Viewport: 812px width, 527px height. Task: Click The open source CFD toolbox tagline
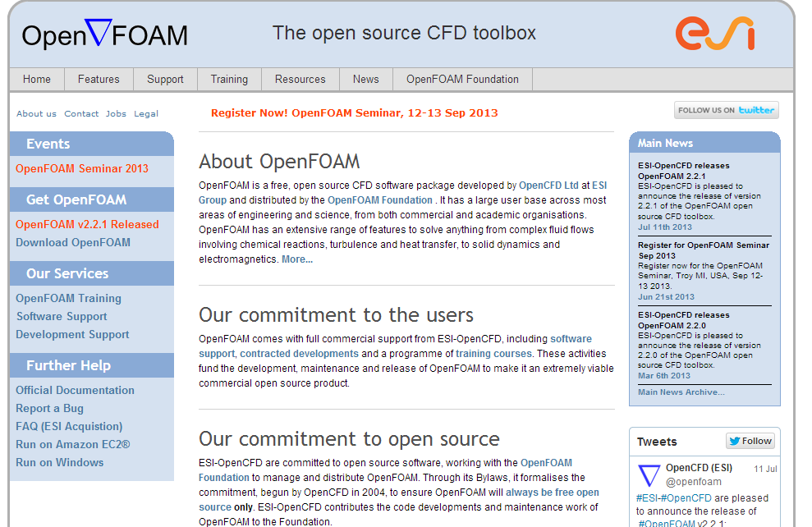tap(404, 33)
